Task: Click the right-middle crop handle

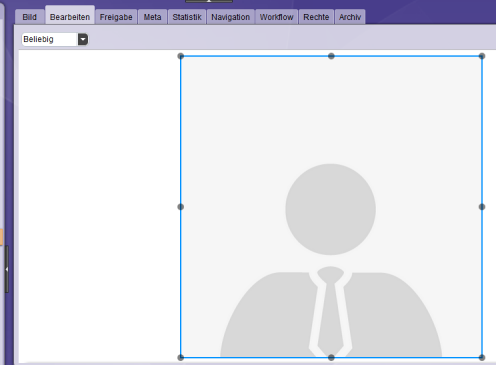Action: (482, 207)
